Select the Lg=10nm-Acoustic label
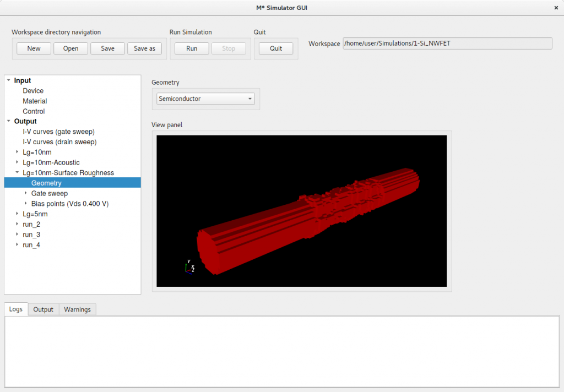 (51, 162)
